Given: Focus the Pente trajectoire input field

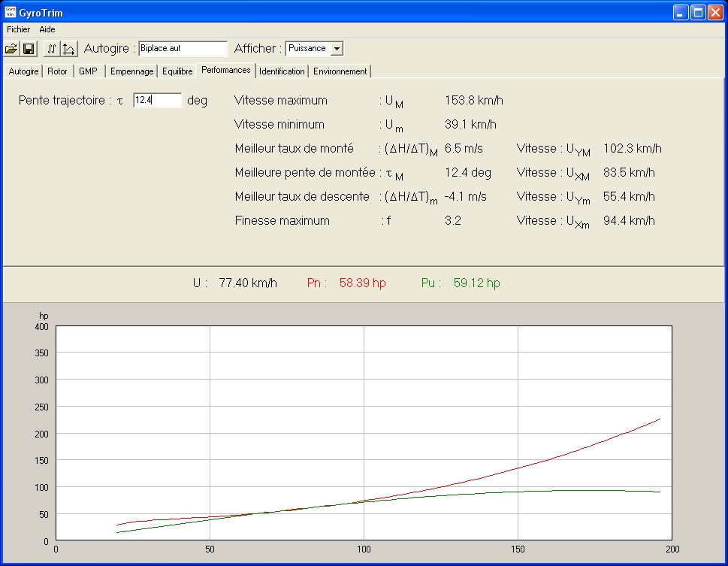Looking at the screenshot, I should (x=157, y=100).
